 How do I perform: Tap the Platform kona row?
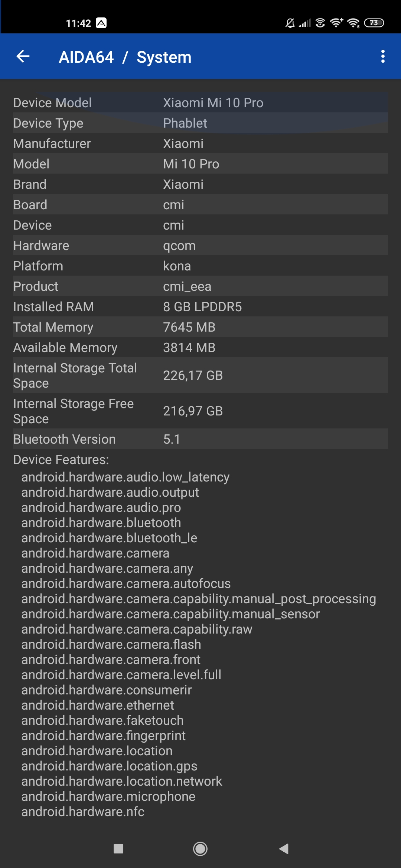200,266
